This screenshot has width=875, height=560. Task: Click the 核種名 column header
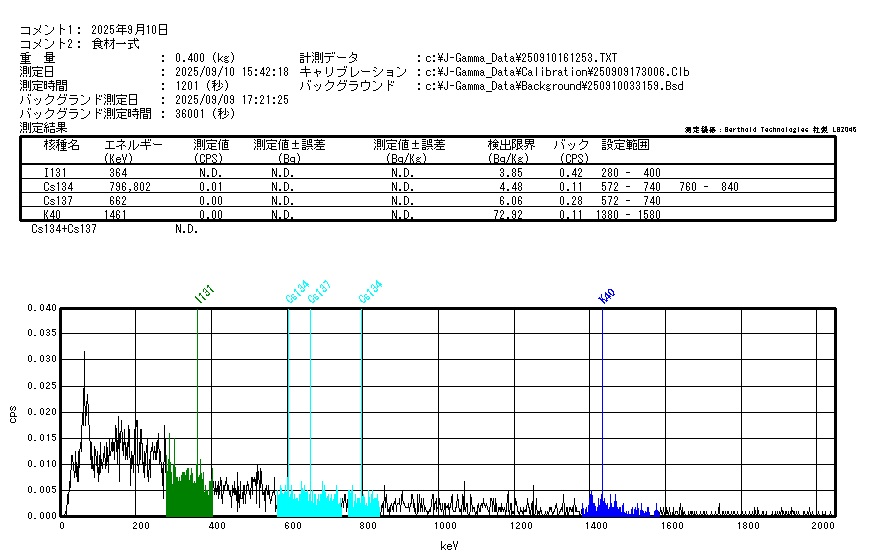61,145
